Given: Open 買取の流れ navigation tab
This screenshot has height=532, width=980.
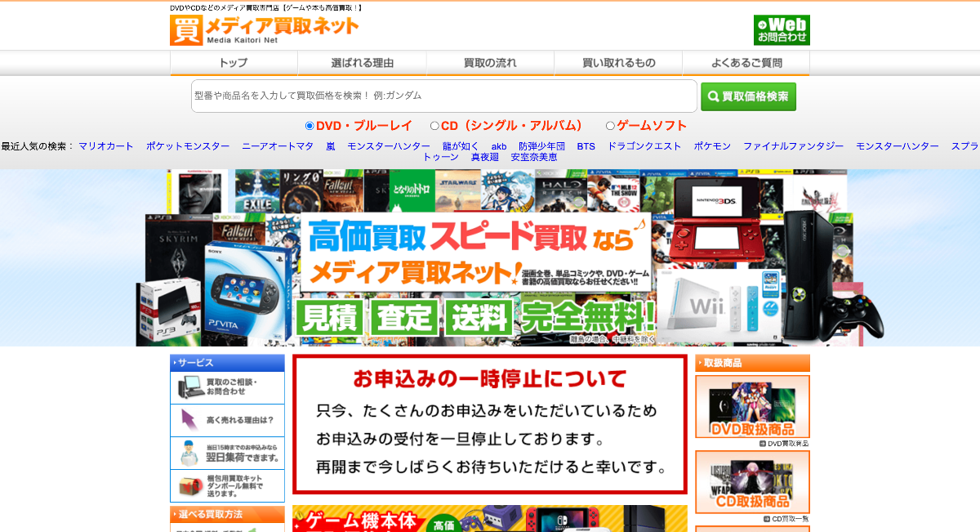Looking at the screenshot, I should 490,63.
